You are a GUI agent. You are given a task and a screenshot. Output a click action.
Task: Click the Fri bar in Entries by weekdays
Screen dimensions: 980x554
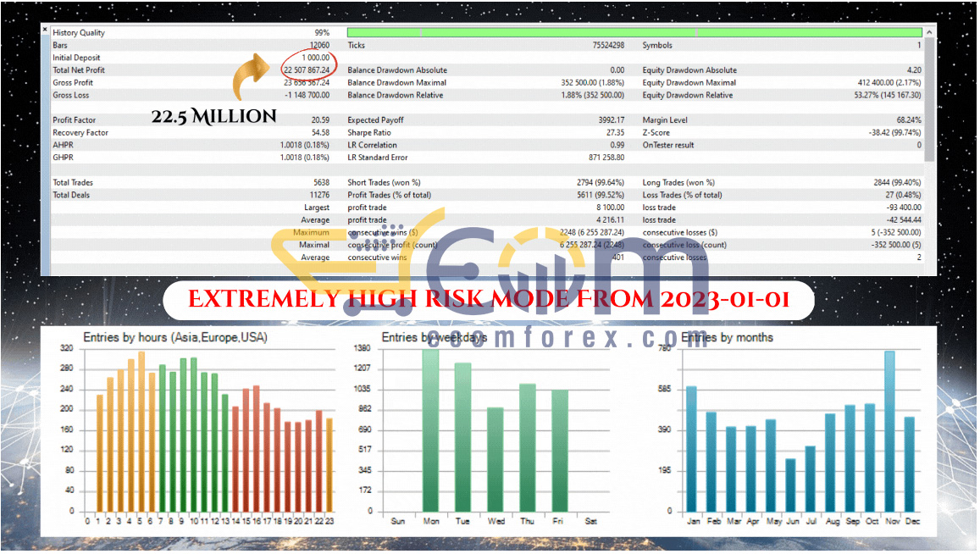[560, 452]
